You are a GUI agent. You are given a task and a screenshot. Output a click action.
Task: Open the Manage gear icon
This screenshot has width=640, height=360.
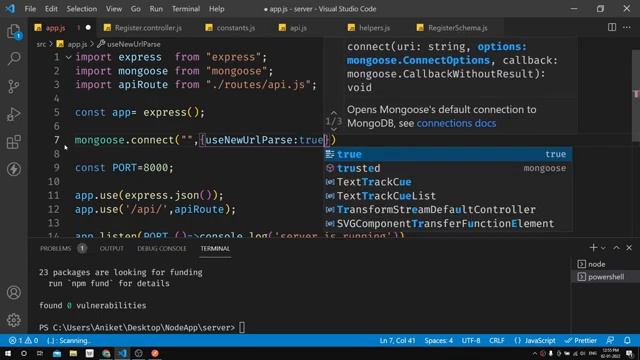(14, 320)
